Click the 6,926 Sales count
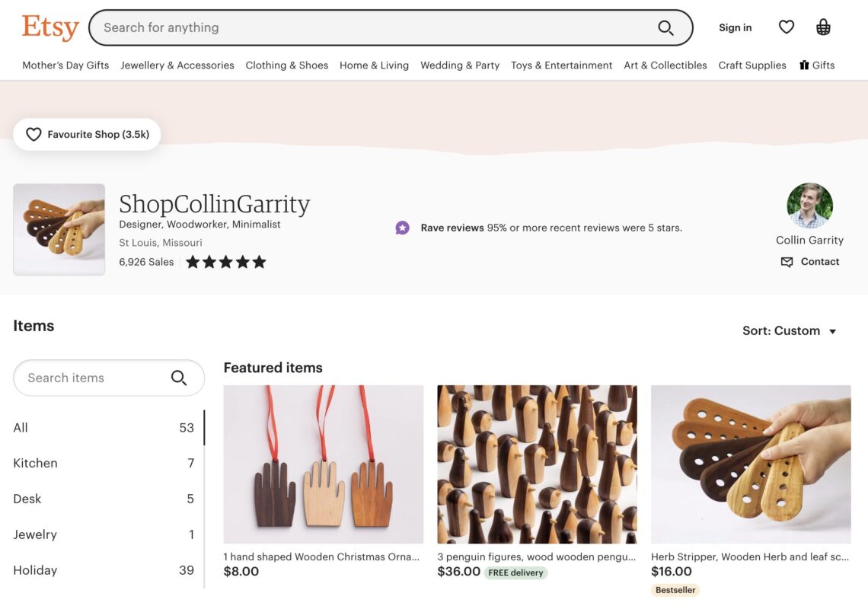 (145, 261)
